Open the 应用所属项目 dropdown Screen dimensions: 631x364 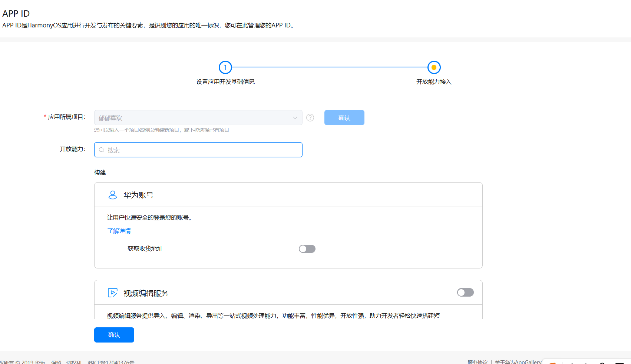(x=198, y=118)
